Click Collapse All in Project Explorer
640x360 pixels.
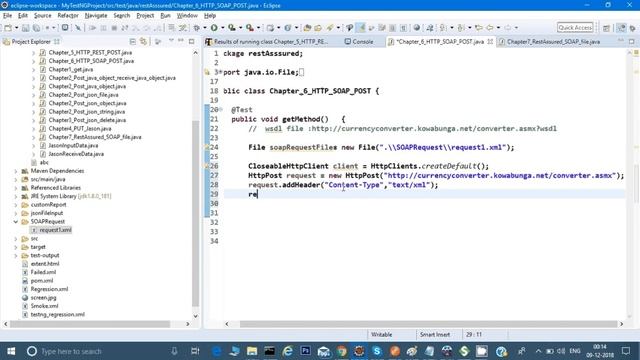pos(133,42)
